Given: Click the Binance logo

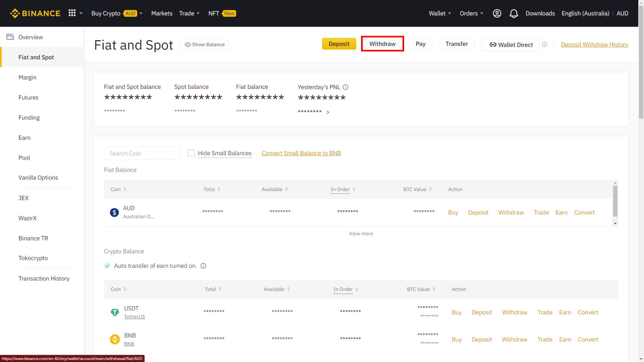Looking at the screenshot, I should click(35, 13).
